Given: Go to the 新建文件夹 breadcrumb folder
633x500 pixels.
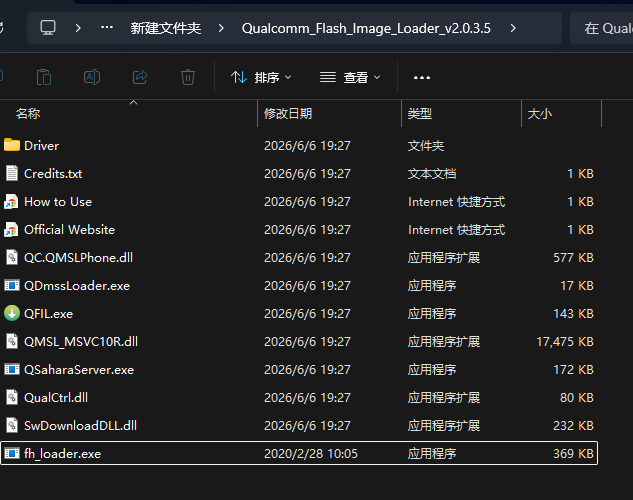Looking at the screenshot, I should (166, 28).
